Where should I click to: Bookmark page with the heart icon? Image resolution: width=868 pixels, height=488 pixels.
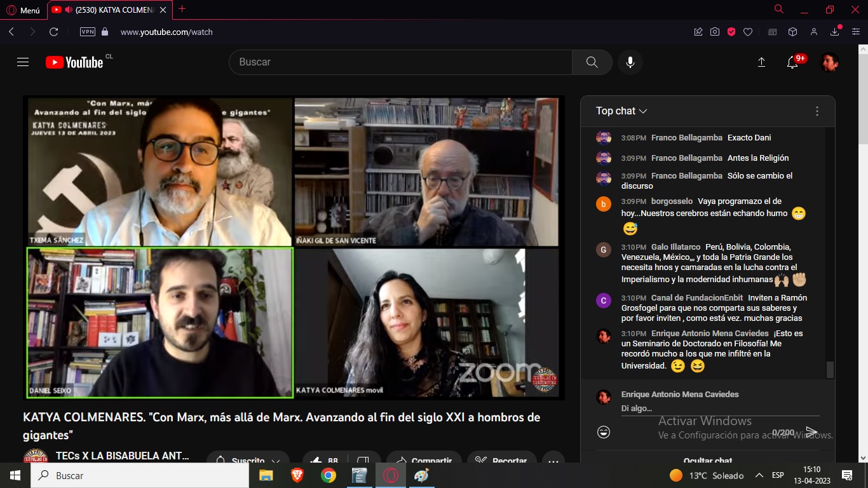coord(748,32)
